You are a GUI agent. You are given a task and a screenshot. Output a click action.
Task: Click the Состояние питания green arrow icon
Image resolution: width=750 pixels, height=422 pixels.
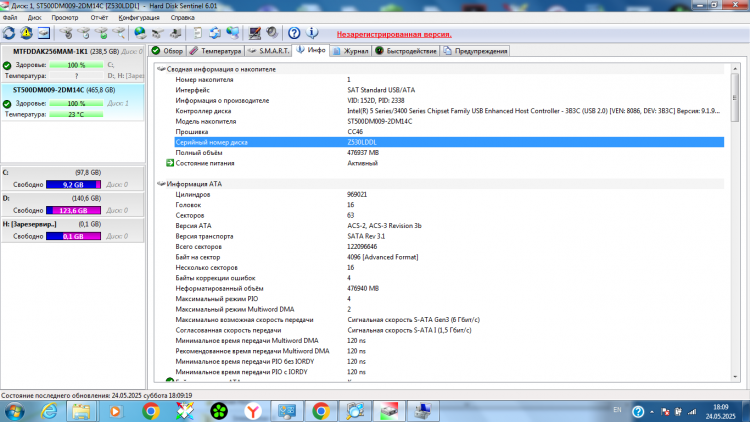[170, 163]
